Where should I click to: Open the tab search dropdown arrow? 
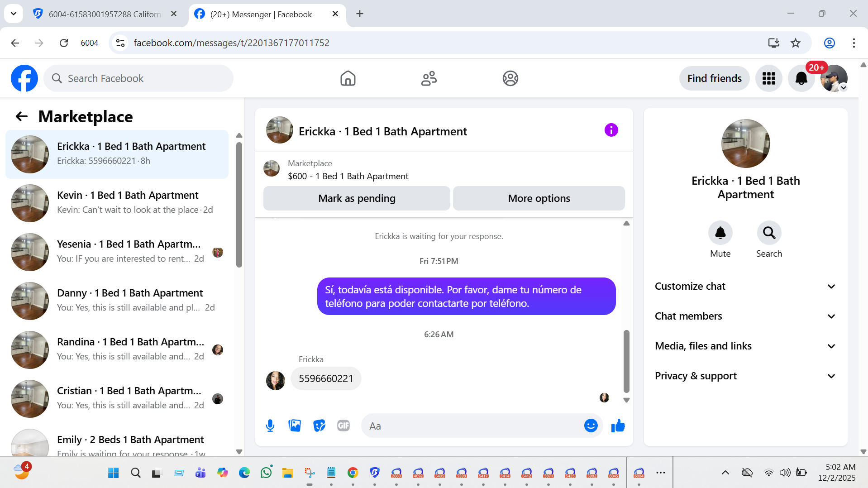tap(14, 14)
